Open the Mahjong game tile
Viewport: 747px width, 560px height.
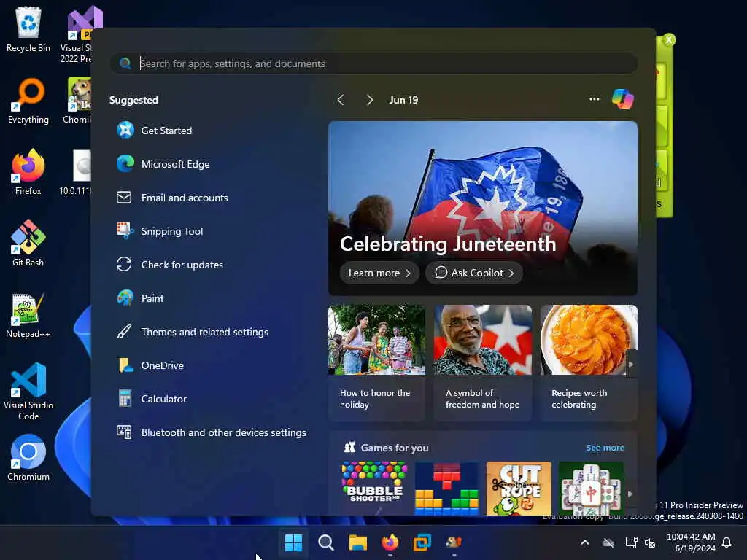click(591, 488)
